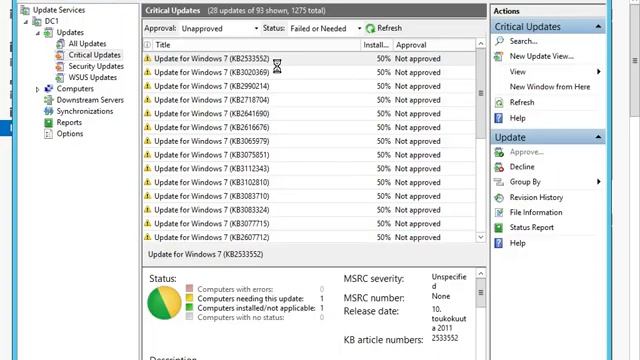Image resolution: width=640 pixels, height=360 pixels.
Task: Select the All Updates view icon
Action: 60,44
